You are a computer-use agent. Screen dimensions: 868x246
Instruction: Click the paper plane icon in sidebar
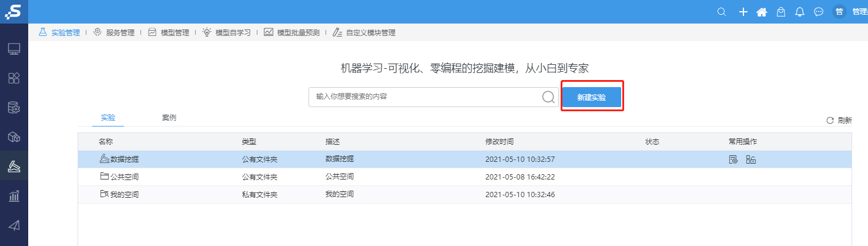pyautogui.click(x=14, y=225)
